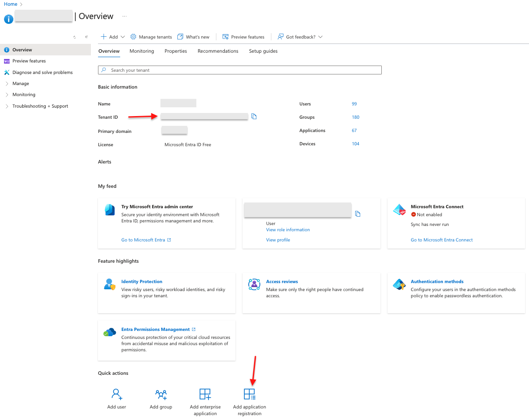
Task: Switch to the Monitoring tab
Action: pyautogui.click(x=141, y=51)
